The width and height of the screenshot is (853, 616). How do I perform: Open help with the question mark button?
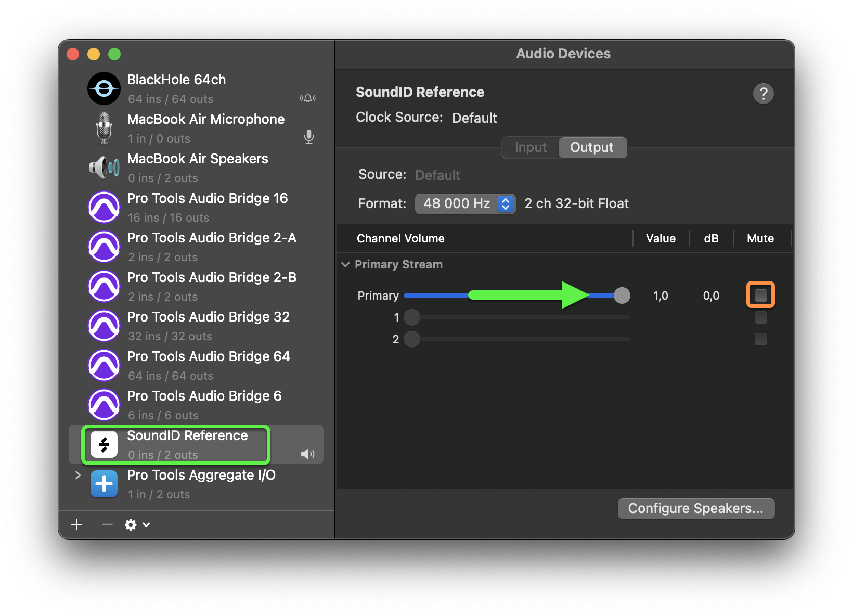(764, 94)
